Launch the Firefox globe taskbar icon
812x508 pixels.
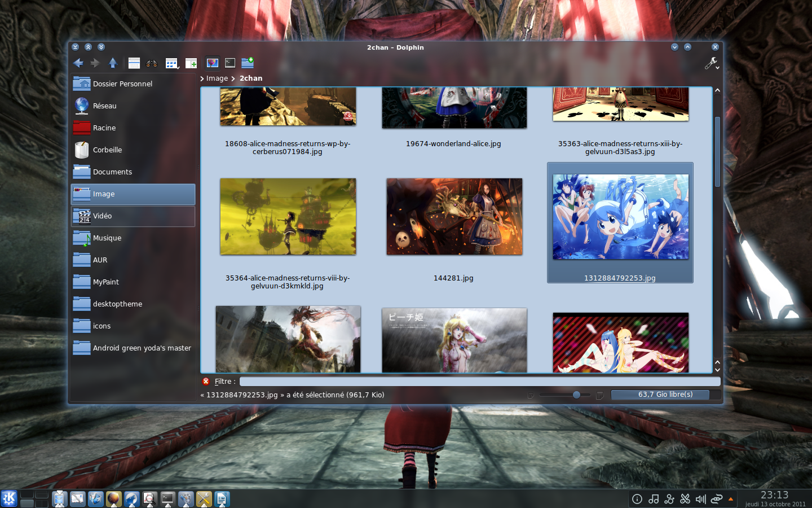coord(113,499)
